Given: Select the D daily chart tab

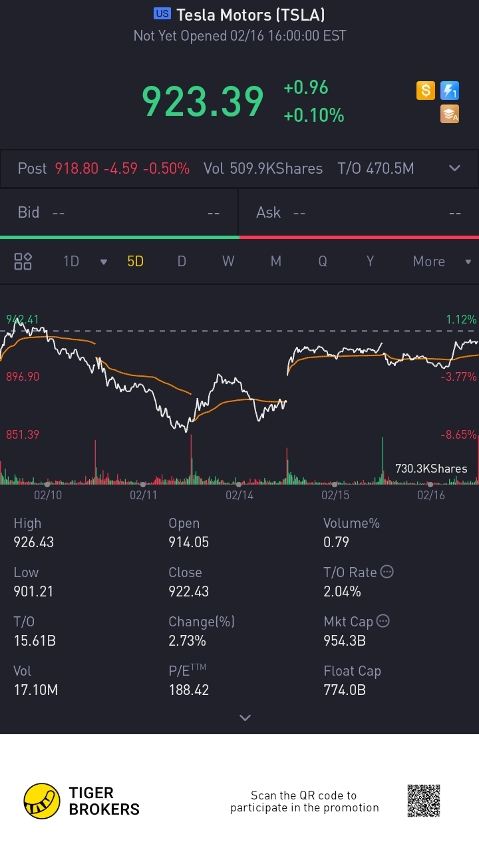Looking at the screenshot, I should tap(182, 262).
